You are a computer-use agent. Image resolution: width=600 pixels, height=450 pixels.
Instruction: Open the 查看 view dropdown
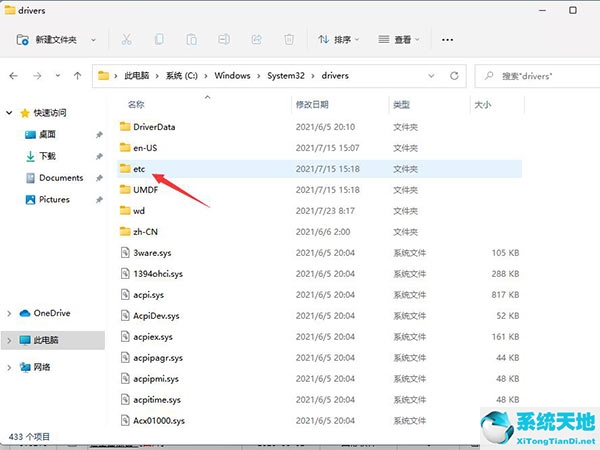[399, 39]
